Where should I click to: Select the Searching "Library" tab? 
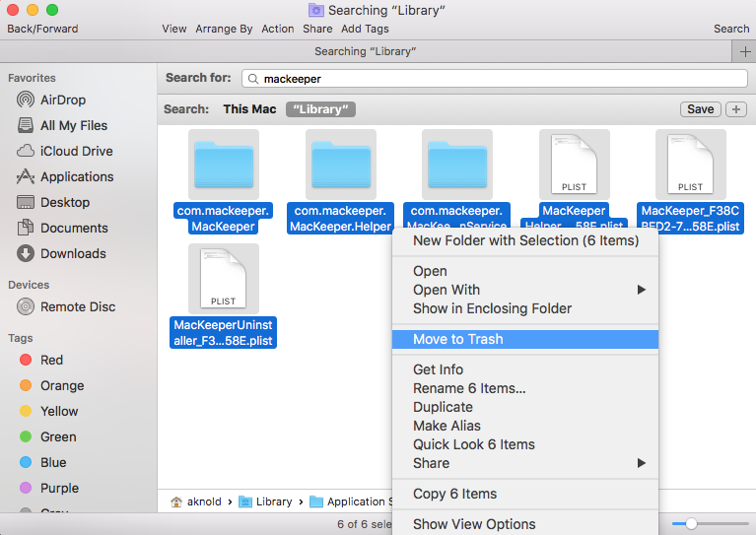point(366,51)
